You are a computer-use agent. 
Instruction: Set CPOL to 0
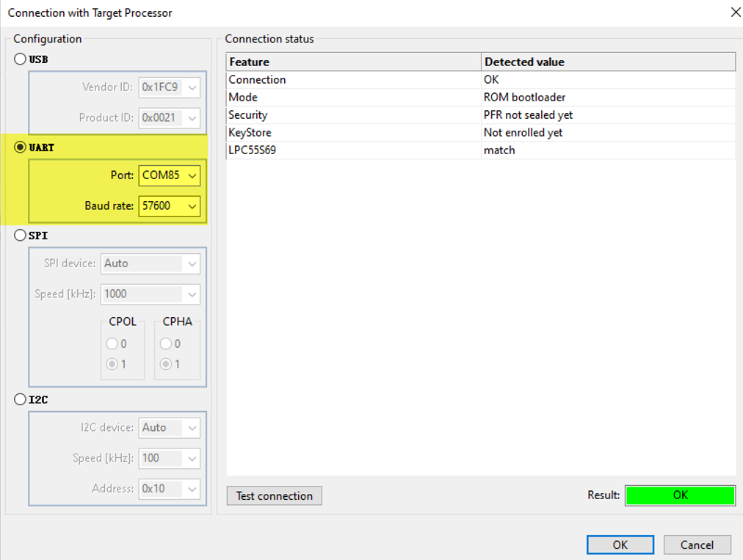pyautogui.click(x=112, y=343)
